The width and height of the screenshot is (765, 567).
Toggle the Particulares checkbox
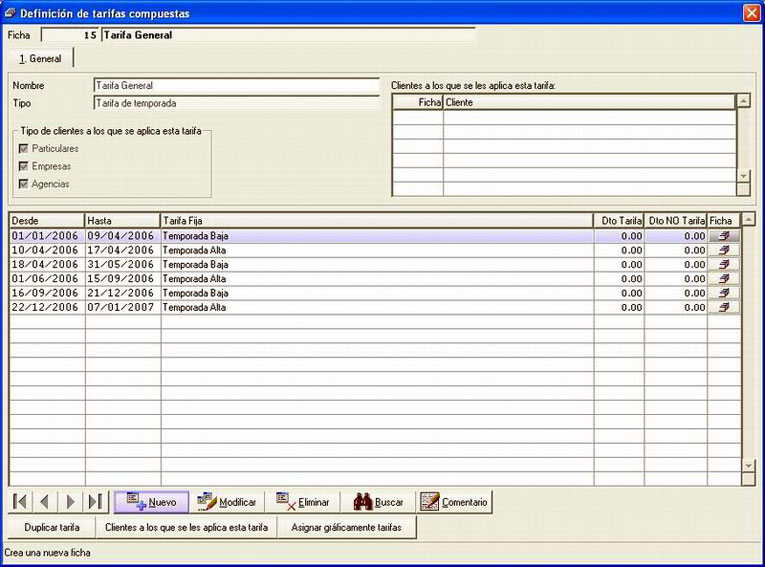[x=23, y=148]
